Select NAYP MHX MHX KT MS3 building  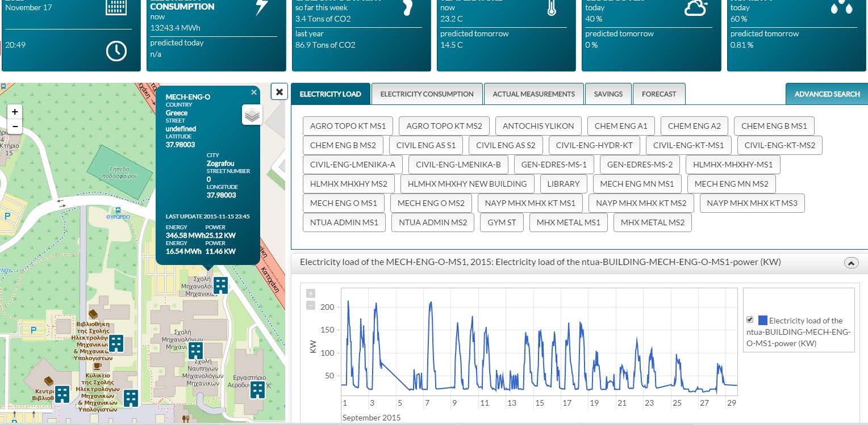(752, 203)
